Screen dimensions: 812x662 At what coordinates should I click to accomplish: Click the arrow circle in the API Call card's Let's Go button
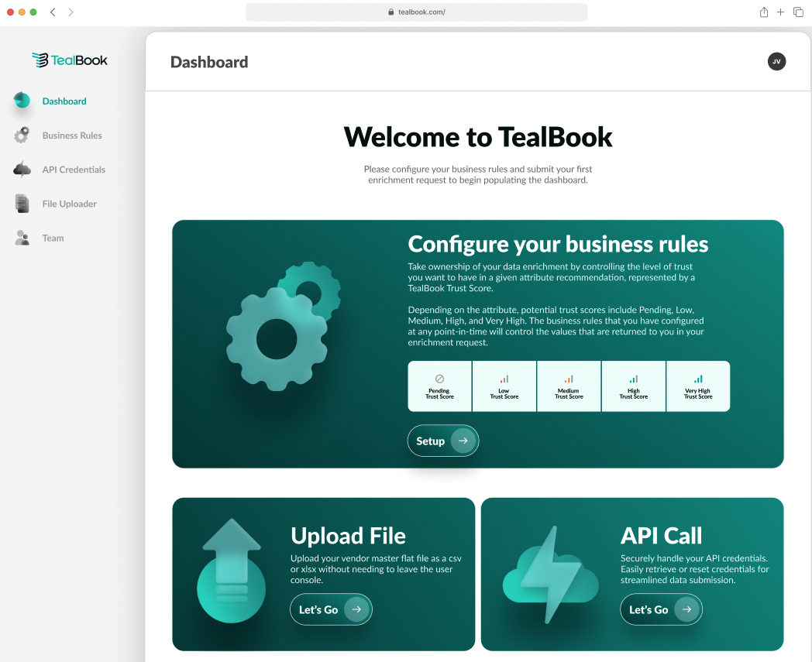[686, 609]
